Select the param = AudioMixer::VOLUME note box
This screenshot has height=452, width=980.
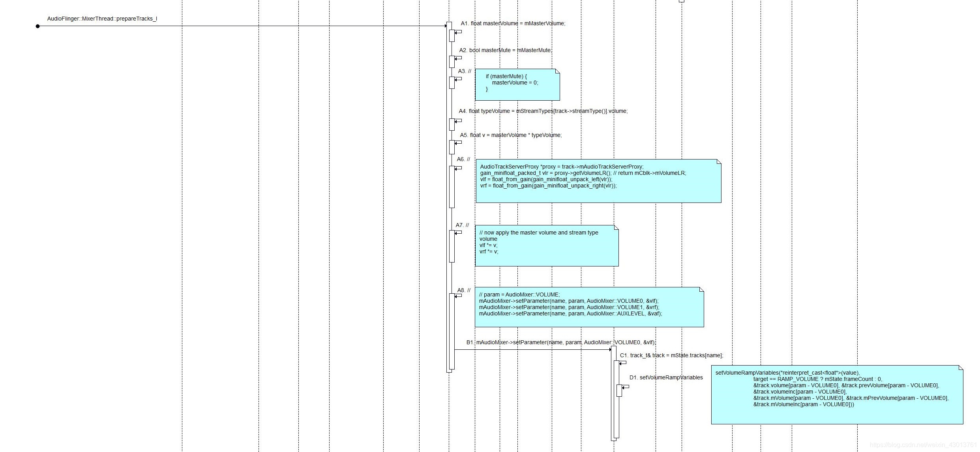589,307
